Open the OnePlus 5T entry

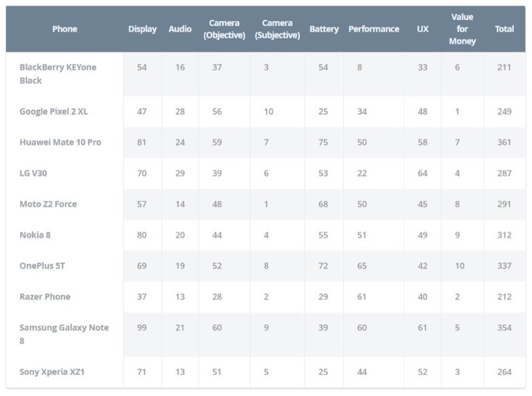tap(43, 266)
